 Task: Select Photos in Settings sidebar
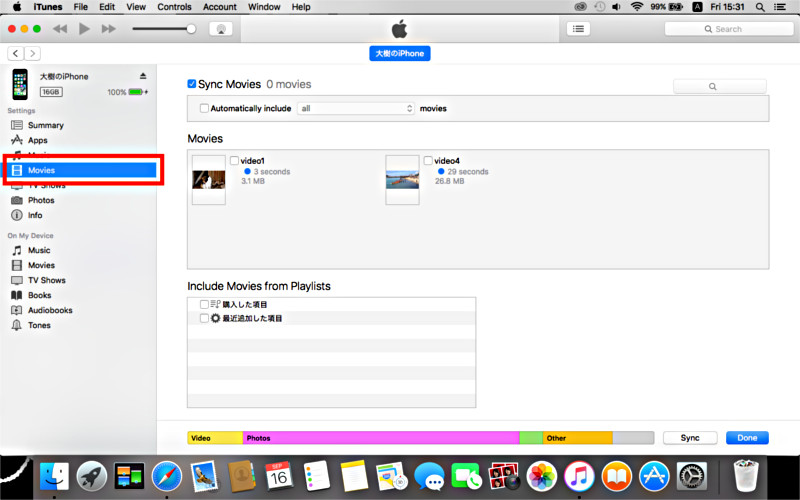[x=41, y=200]
